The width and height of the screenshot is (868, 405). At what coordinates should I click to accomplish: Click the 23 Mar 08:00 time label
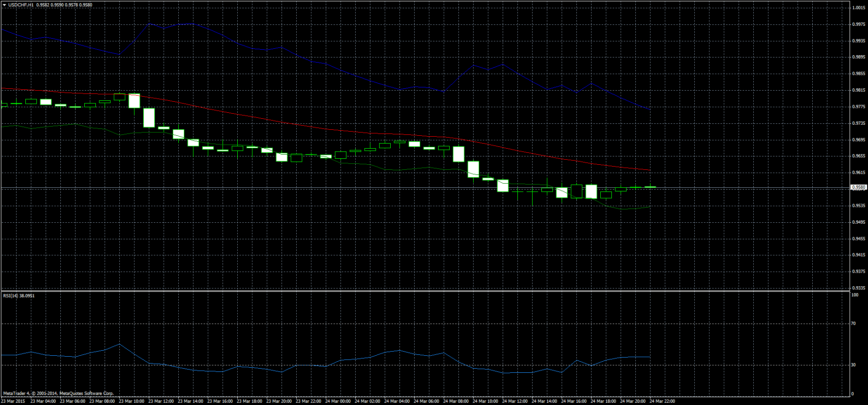tap(102, 401)
